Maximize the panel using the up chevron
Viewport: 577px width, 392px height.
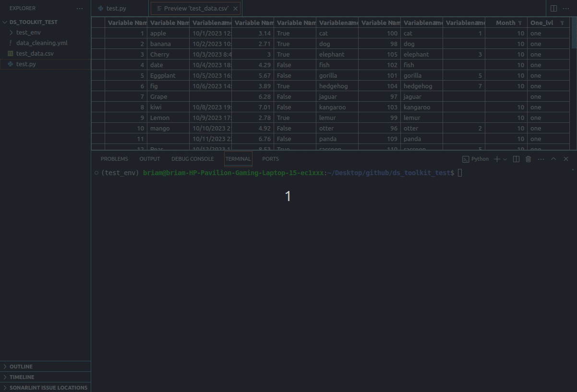pyautogui.click(x=553, y=159)
